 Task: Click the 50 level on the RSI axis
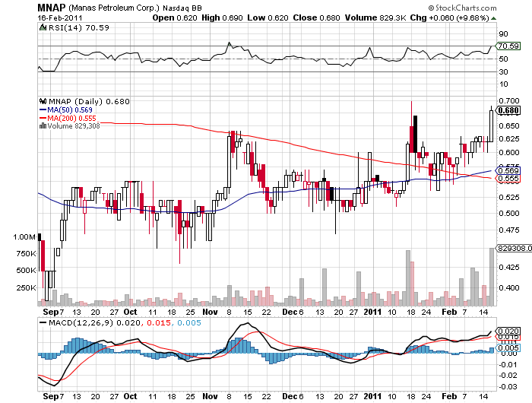pyautogui.click(x=503, y=59)
